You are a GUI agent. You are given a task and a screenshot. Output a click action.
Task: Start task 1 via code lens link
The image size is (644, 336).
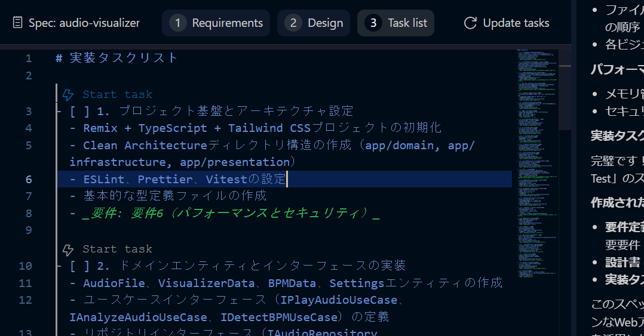pyautogui.click(x=118, y=95)
